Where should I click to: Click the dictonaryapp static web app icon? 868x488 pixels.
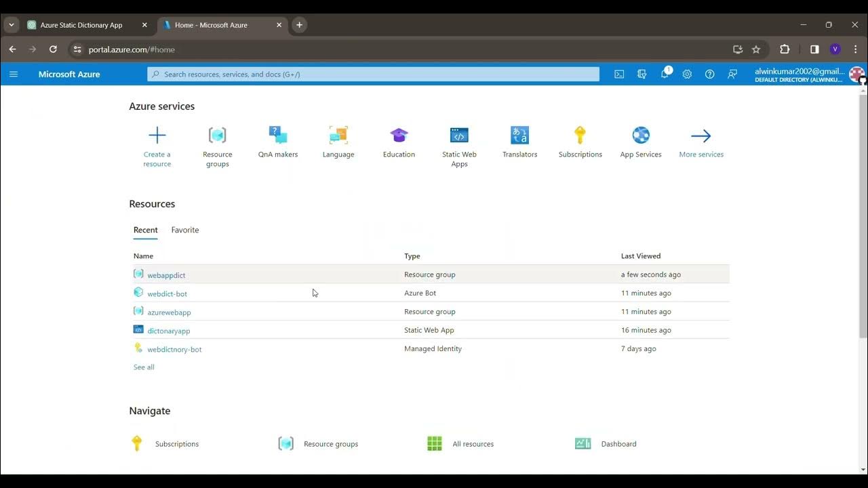138,329
